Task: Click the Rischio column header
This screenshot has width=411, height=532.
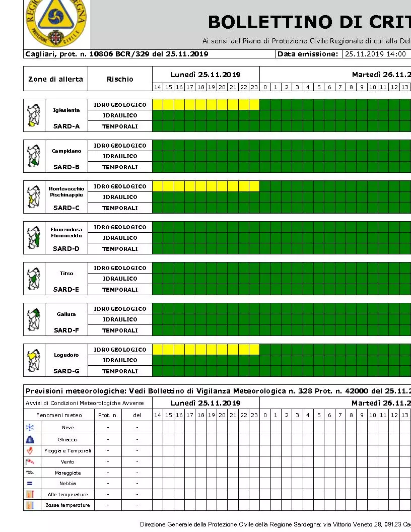Action: [120, 79]
